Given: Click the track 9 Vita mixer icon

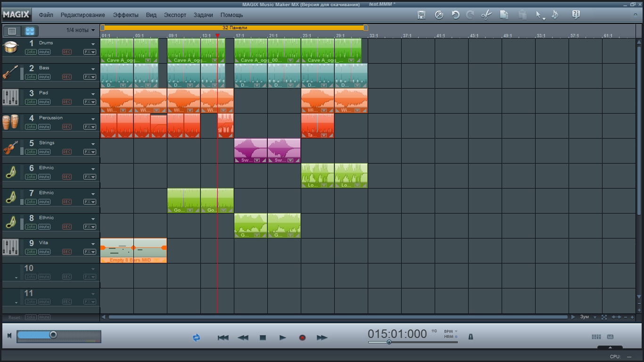Looking at the screenshot, I should click(x=10, y=247).
